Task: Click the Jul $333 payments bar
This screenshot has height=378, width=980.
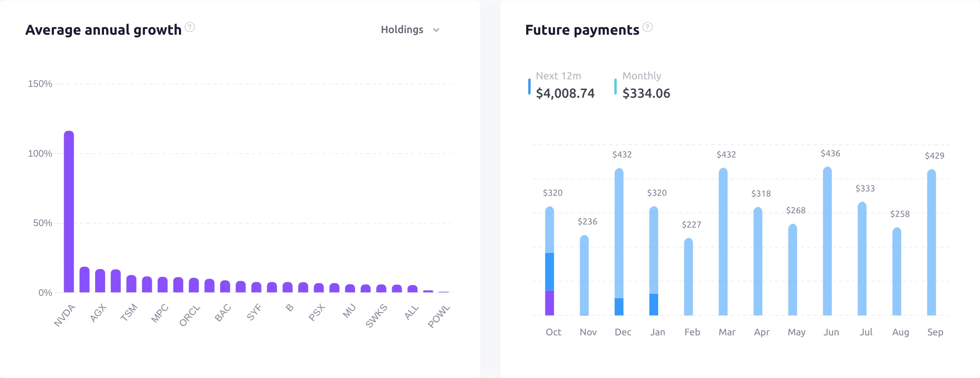Action: (862, 259)
